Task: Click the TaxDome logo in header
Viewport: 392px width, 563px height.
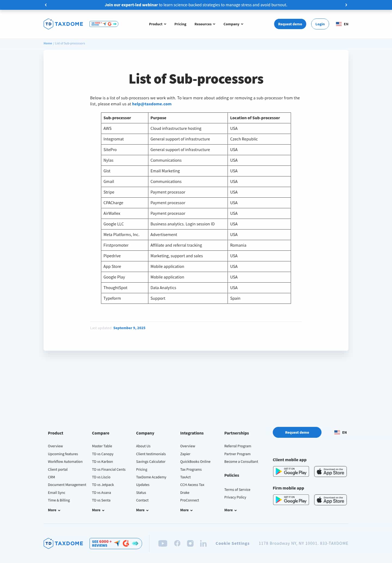Action: coord(63,24)
